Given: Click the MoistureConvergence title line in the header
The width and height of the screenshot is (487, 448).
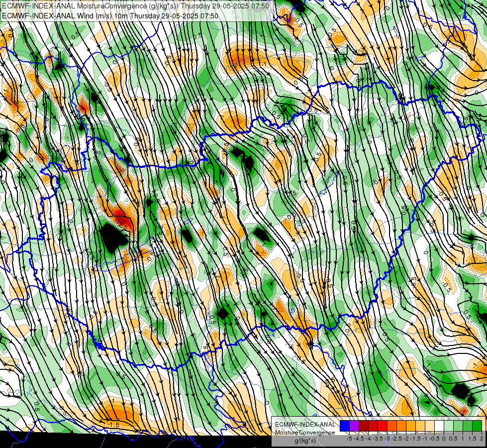Looking at the screenshot, I should pyautogui.click(x=135, y=6).
